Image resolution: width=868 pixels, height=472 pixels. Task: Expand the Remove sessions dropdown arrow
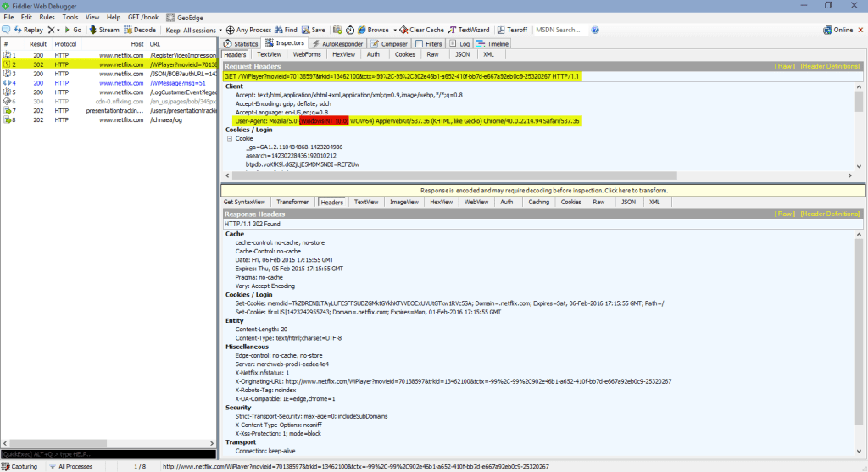pyautogui.click(x=58, y=30)
